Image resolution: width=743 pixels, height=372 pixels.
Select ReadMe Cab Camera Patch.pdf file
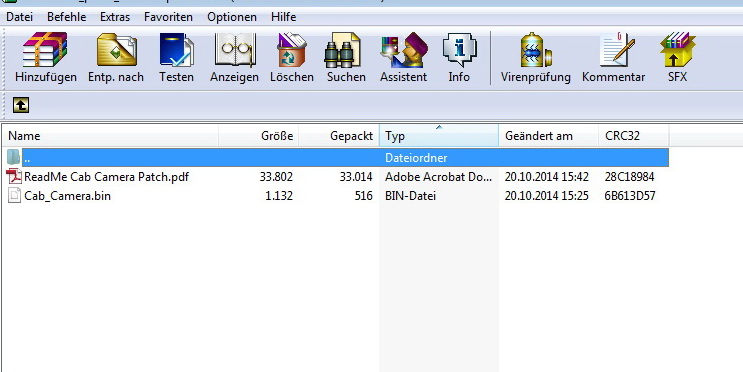(106, 177)
